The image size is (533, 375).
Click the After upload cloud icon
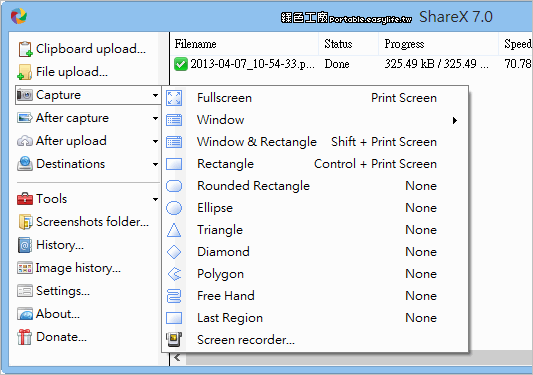pyautogui.click(x=25, y=141)
